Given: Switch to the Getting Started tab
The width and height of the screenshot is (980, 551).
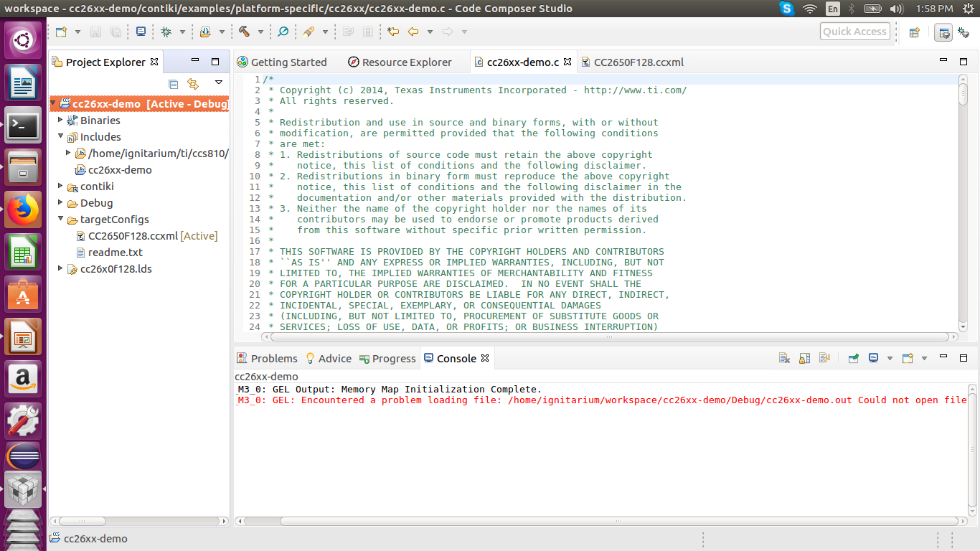Looking at the screenshot, I should pos(281,62).
